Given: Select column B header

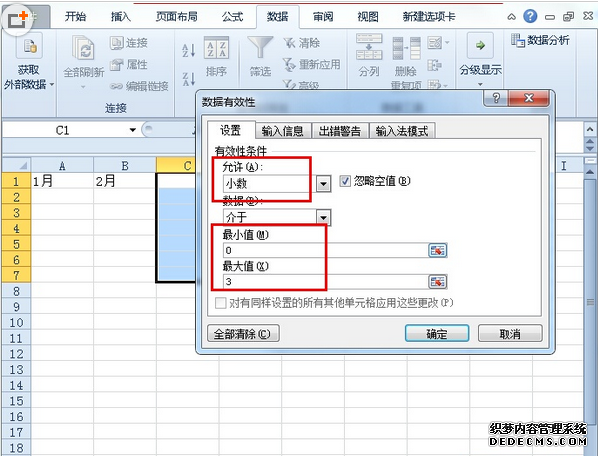Looking at the screenshot, I should pos(125,165).
